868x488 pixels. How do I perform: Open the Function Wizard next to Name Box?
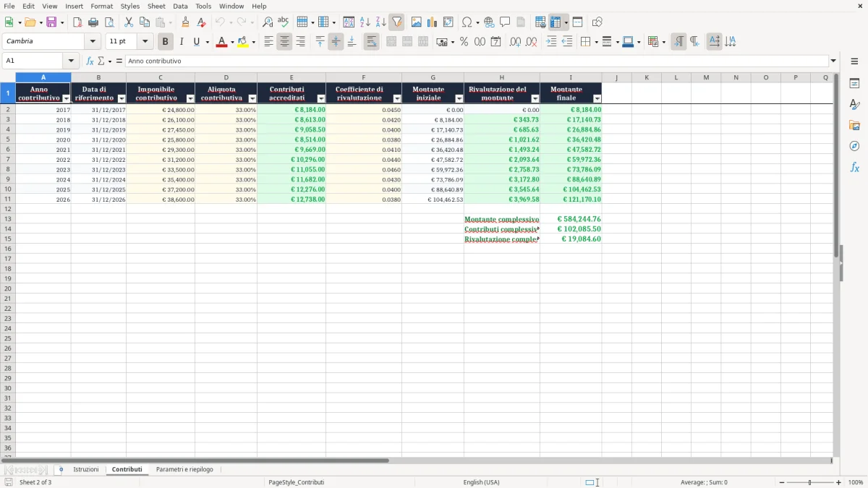pos(90,61)
